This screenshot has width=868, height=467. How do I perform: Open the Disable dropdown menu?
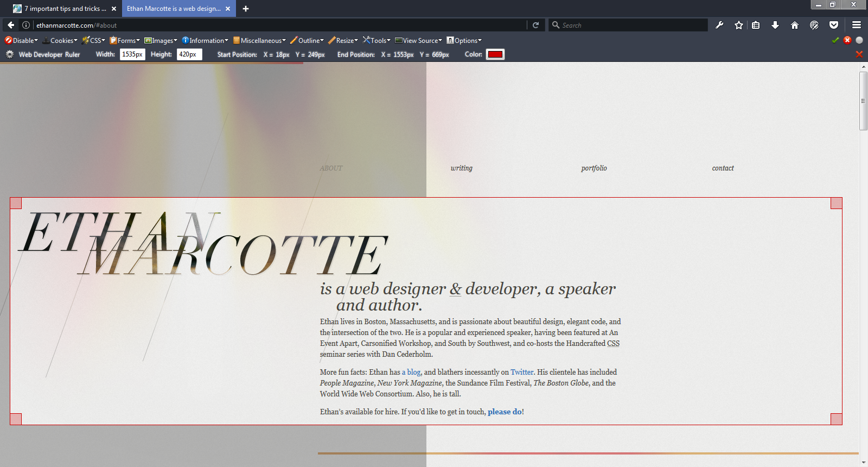[21, 40]
